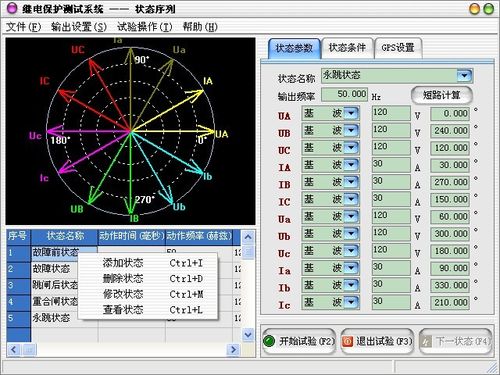
Task: Click the green round window button
Action: (x=489, y=9)
